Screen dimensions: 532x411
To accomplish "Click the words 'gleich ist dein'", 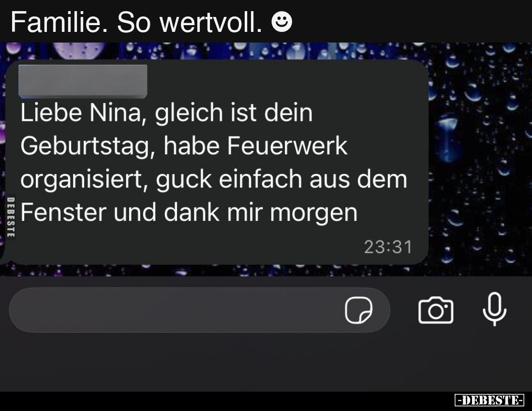I will coord(234,113).
